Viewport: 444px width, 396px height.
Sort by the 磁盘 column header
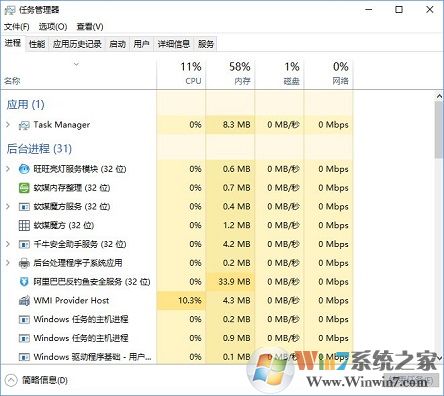[x=279, y=74]
